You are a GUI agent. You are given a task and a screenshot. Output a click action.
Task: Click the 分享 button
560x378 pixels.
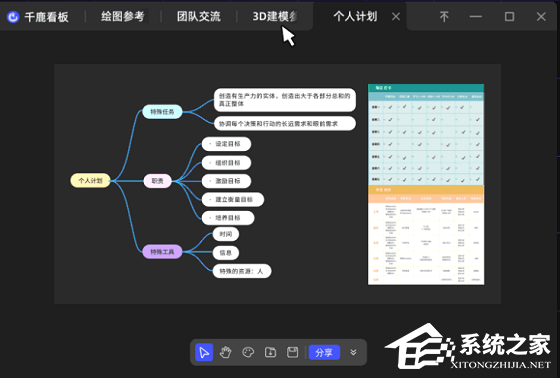click(x=324, y=352)
